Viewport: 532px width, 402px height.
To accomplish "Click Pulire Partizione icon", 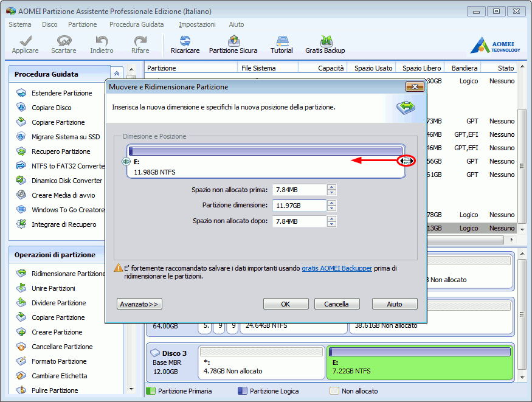I will pos(21,390).
